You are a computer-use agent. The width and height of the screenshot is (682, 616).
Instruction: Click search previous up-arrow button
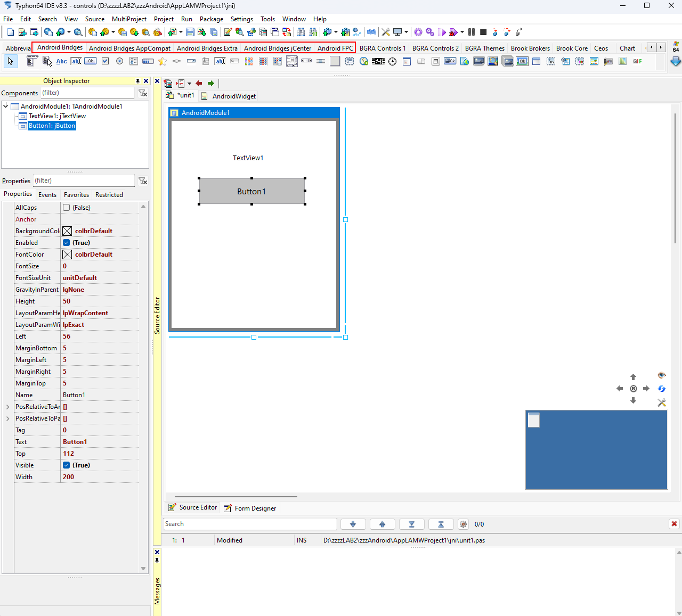pyautogui.click(x=383, y=524)
